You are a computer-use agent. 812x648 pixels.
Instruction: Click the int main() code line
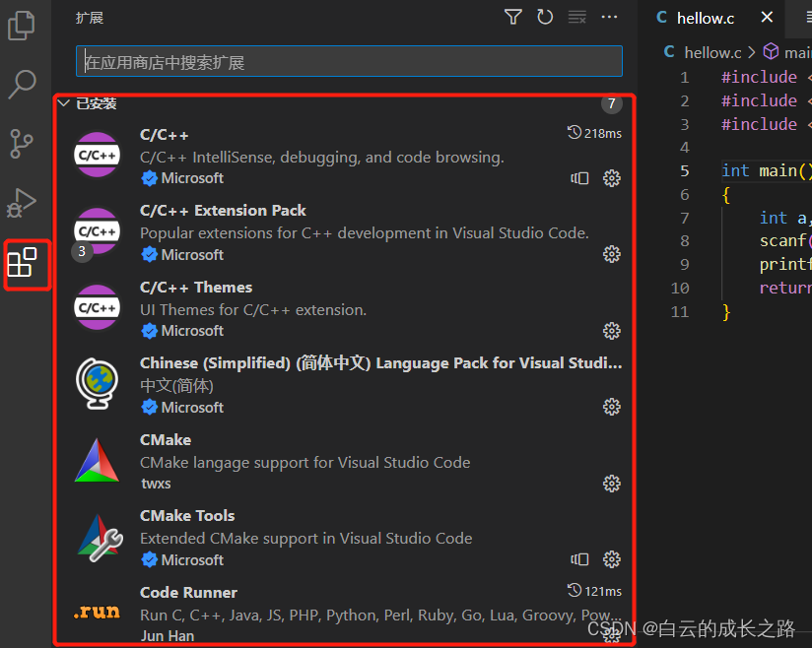(767, 170)
